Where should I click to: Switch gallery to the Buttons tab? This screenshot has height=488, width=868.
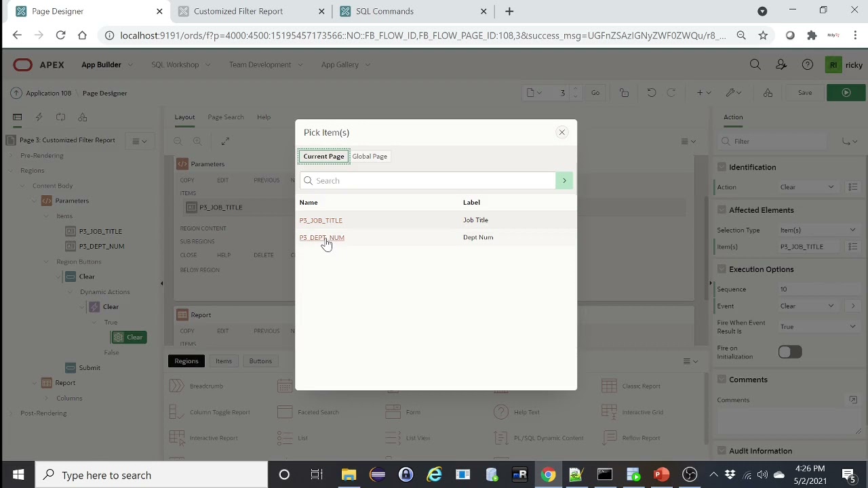coord(260,361)
